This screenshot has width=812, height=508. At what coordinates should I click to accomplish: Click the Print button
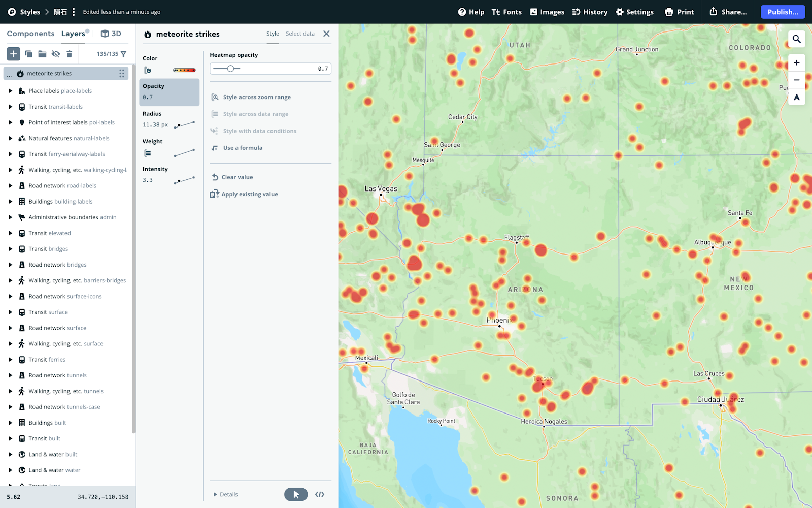(679, 12)
